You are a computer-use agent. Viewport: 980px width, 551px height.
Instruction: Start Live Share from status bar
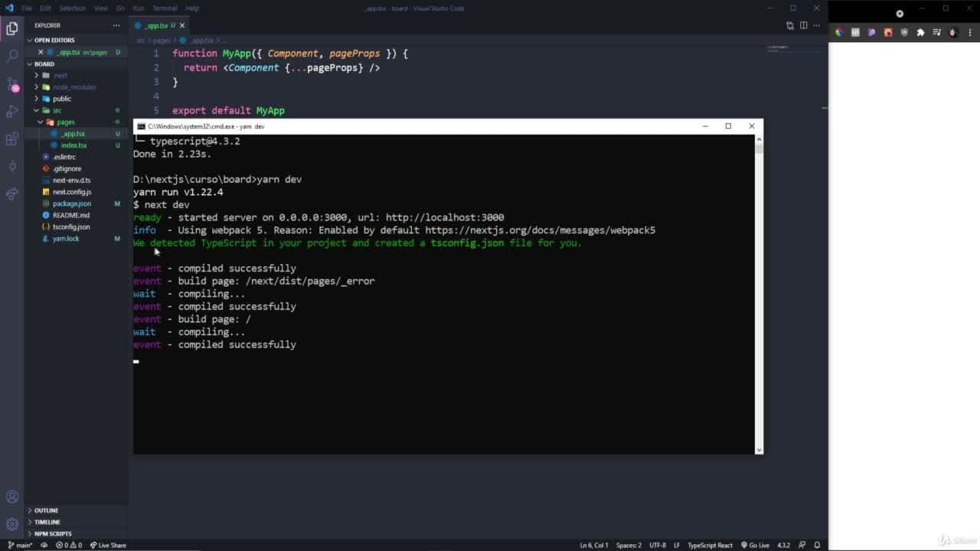[x=108, y=545]
